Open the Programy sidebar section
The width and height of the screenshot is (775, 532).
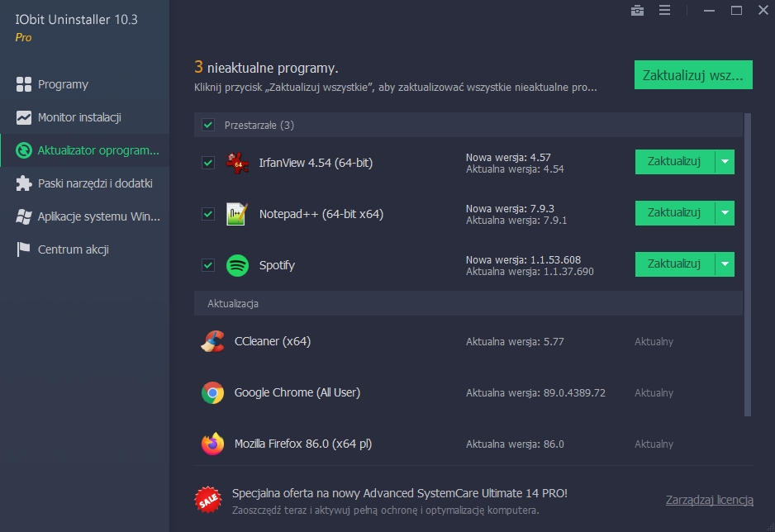point(63,84)
